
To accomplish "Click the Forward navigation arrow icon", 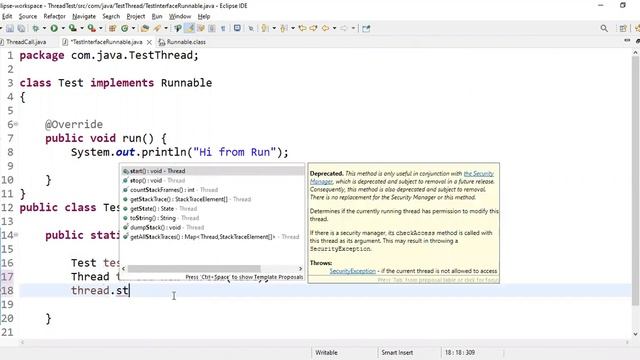I will tap(344, 28).
